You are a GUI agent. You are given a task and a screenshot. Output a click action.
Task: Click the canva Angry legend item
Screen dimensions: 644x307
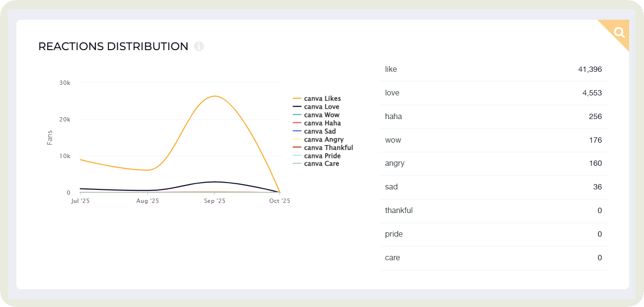point(324,139)
